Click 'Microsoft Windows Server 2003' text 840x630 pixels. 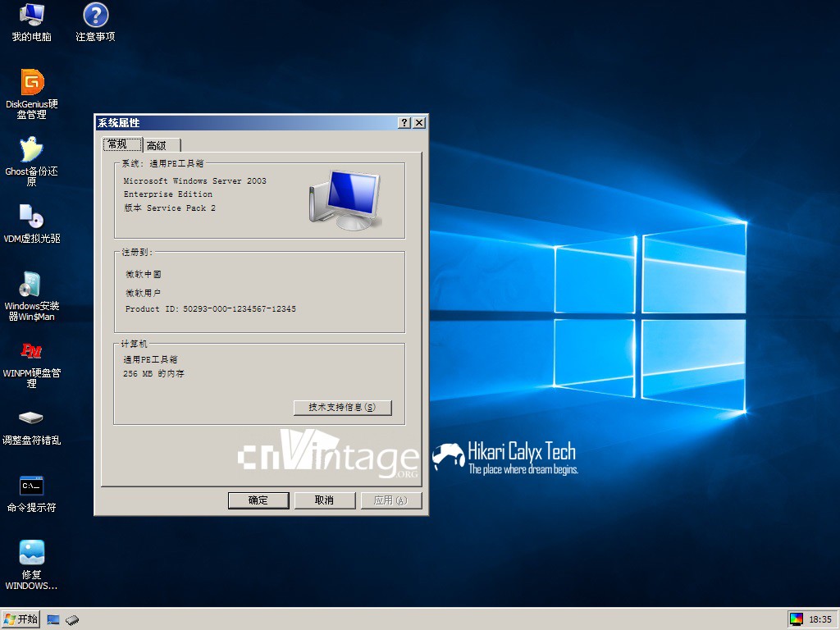point(195,181)
